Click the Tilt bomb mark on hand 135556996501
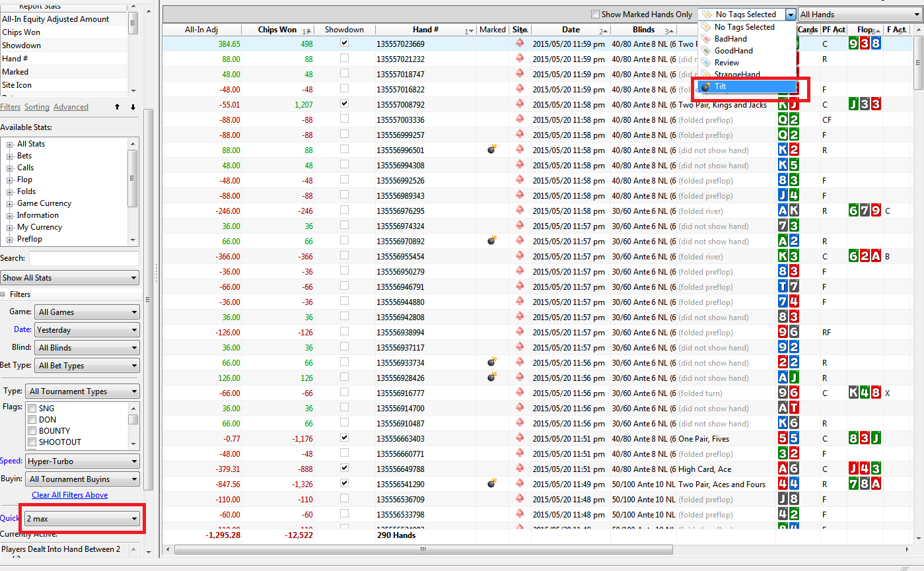The height and width of the screenshot is (571, 924). (x=491, y=150)
